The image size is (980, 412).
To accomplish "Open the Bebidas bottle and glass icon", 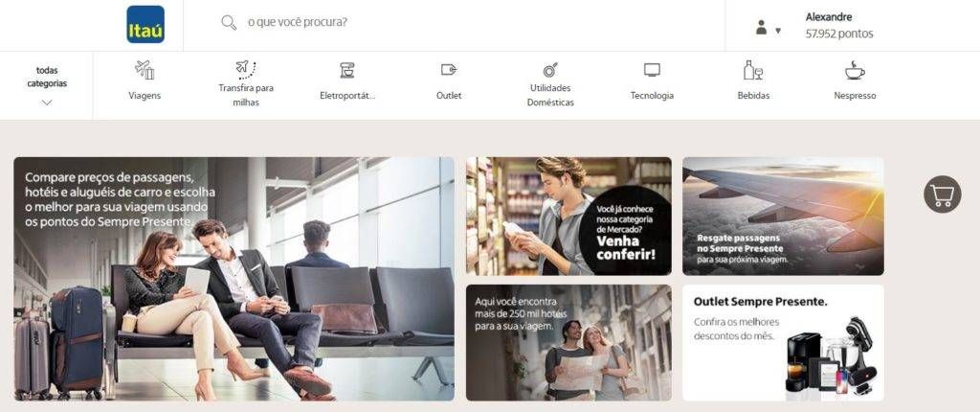I will tap(753, 70).
